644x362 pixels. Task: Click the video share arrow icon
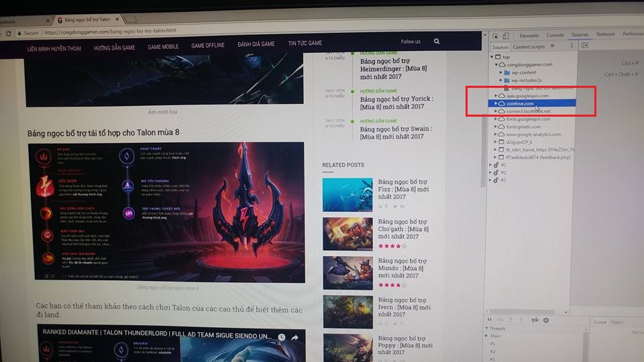point(294,338)
